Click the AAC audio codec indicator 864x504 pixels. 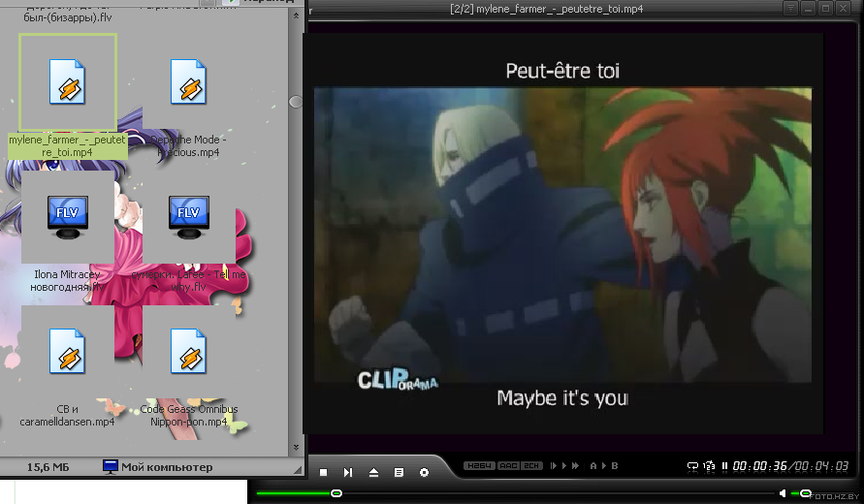[x=508, y=466]
